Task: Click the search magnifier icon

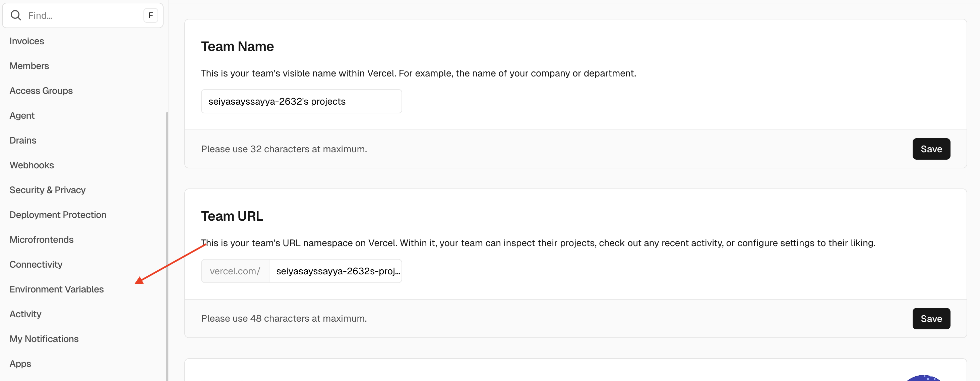Action: (x=16, y=15)
